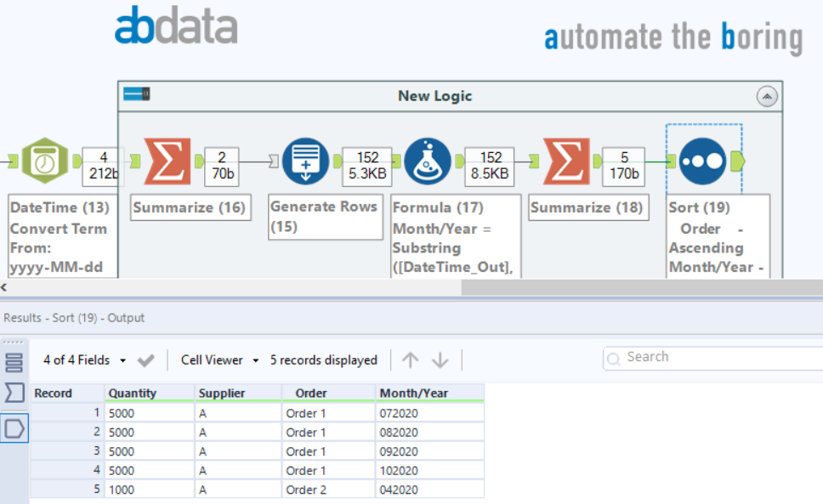This screenshot has height=504, width=823.
Task: Collapse the New Logic container
Action: click(x=767, y=96)
